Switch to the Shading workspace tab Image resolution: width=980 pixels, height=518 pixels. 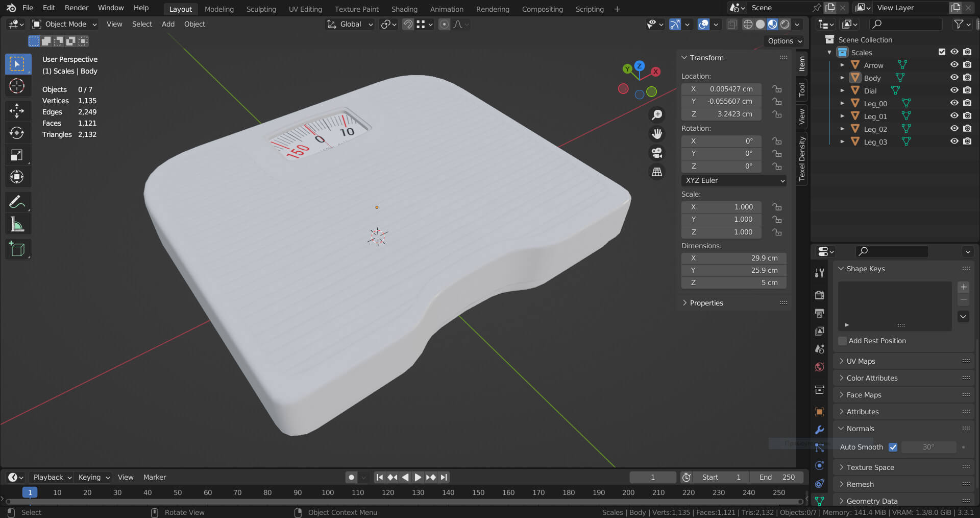tap(404, 9)
